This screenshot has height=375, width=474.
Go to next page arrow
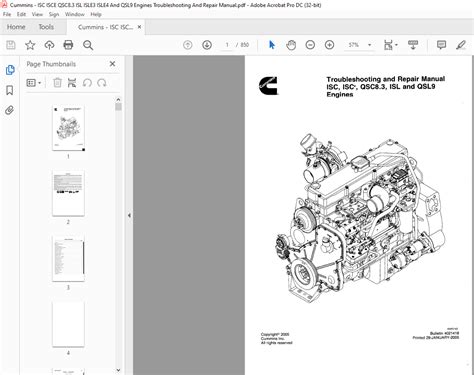[x=207, y=45]
